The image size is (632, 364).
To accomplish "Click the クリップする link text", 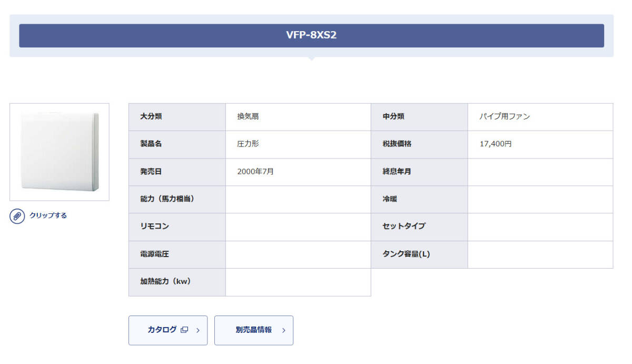I will point(48,215).
